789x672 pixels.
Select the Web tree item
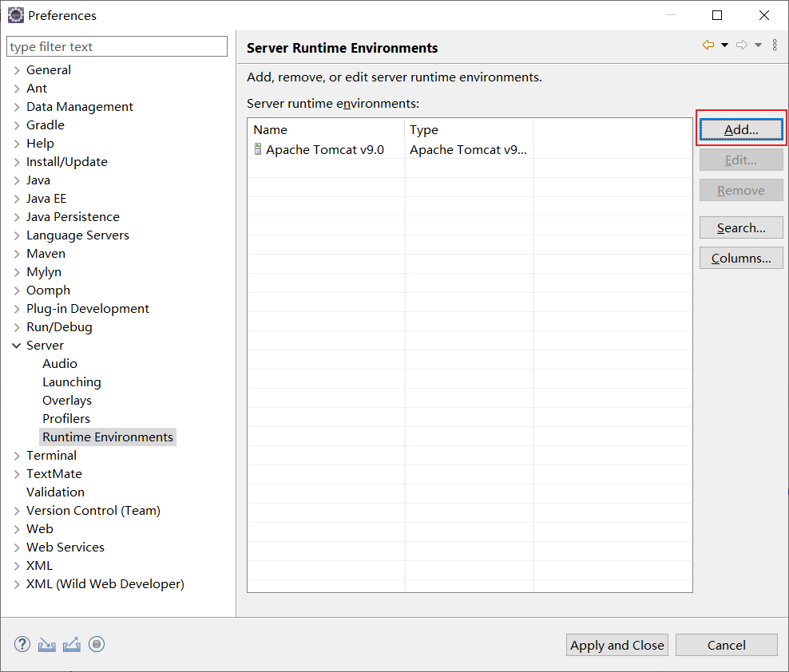coord(40,528)
